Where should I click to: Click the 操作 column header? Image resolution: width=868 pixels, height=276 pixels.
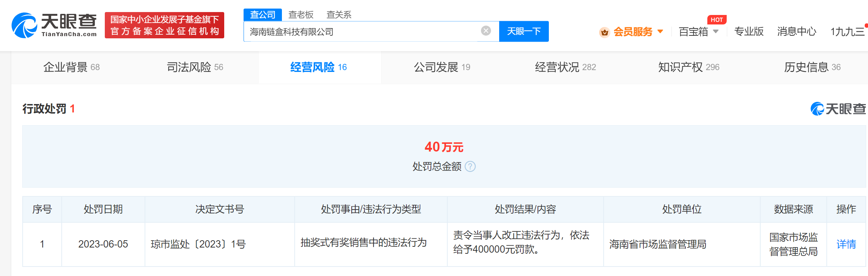coord(846,209)
